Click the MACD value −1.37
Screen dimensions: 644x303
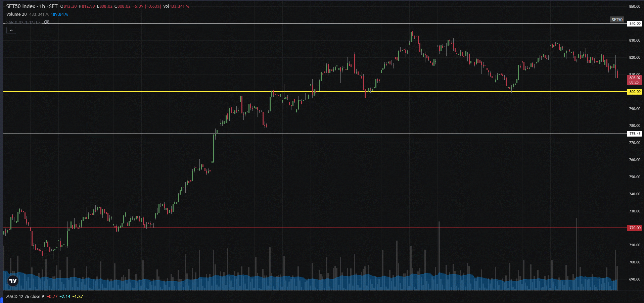point(78,297)
